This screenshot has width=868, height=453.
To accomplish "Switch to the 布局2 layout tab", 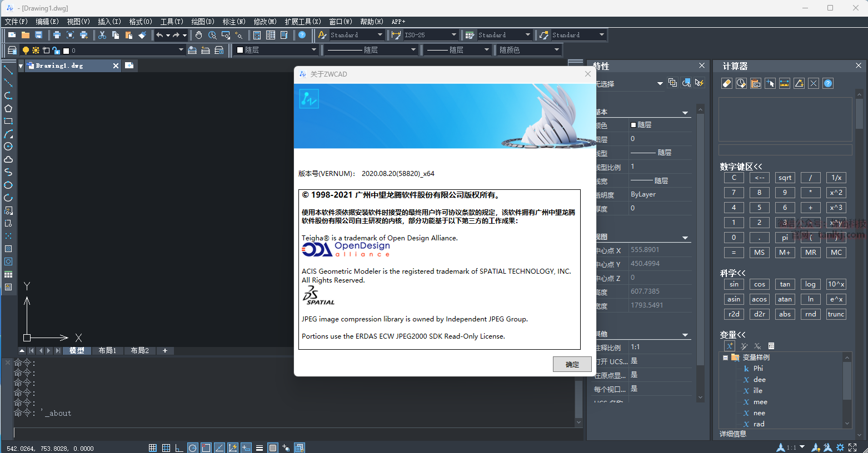I will 139,351.
